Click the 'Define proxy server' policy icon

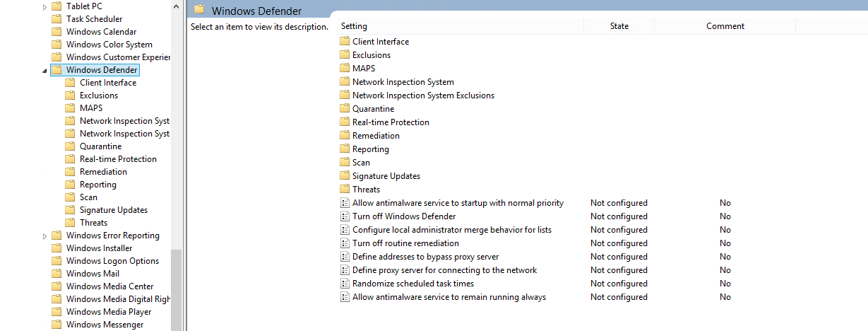(345, 270)
